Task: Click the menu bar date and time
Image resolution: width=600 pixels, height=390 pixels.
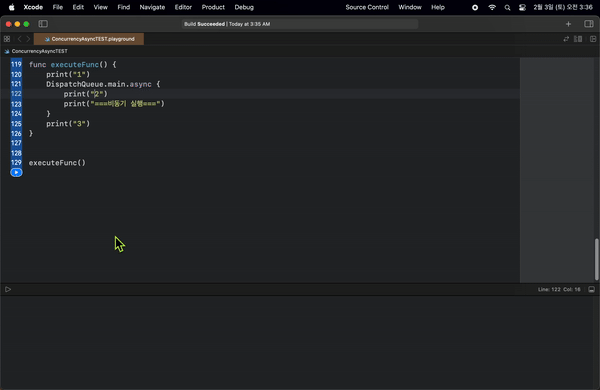Action: click(x=563, y=7)
